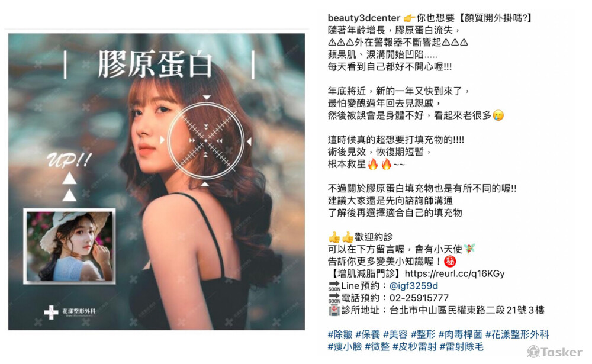The width and height of the screenshot is (592, 364).
Task: Open the reurl.cc/q16KGy link
Action: (x=455, y=273)
